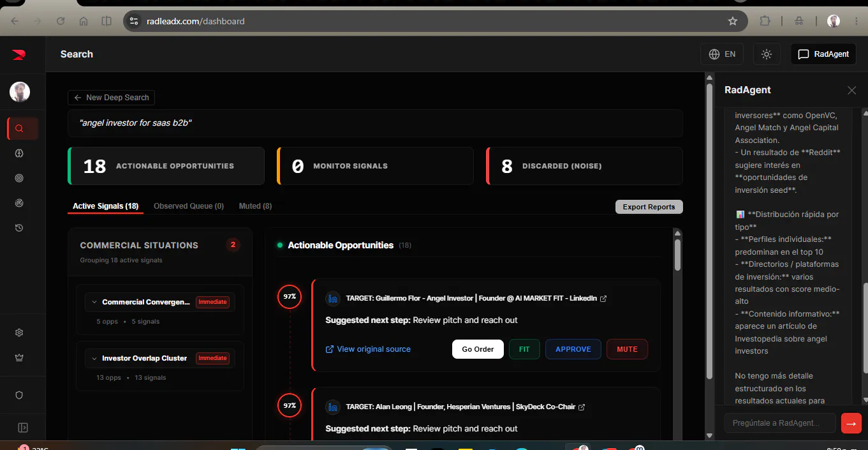The height and width of the screenshot is (450, 868).
Task: Open the target icon in the sidebar
Action: click(x=19, y=178)
